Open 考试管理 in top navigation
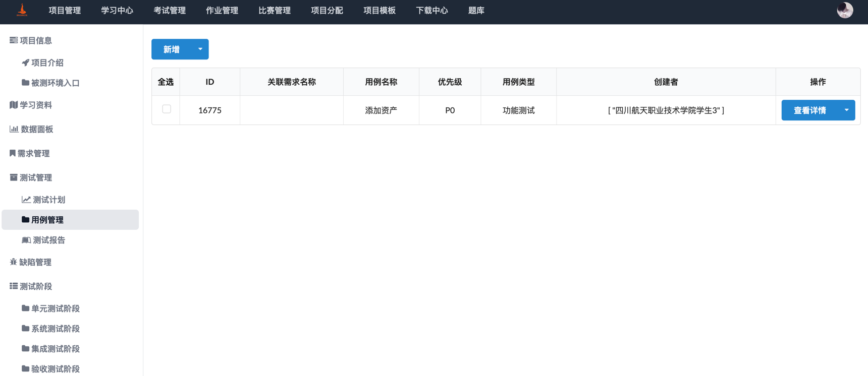Image resolution: width=868 pixels, height=376 pixels. click(170, 11)
